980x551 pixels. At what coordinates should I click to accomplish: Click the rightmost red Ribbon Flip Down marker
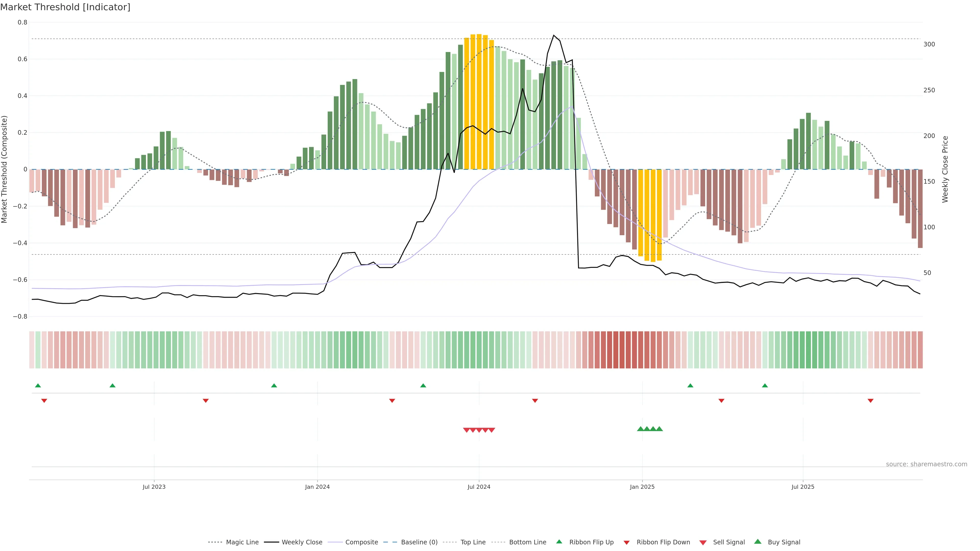(871, 400)
